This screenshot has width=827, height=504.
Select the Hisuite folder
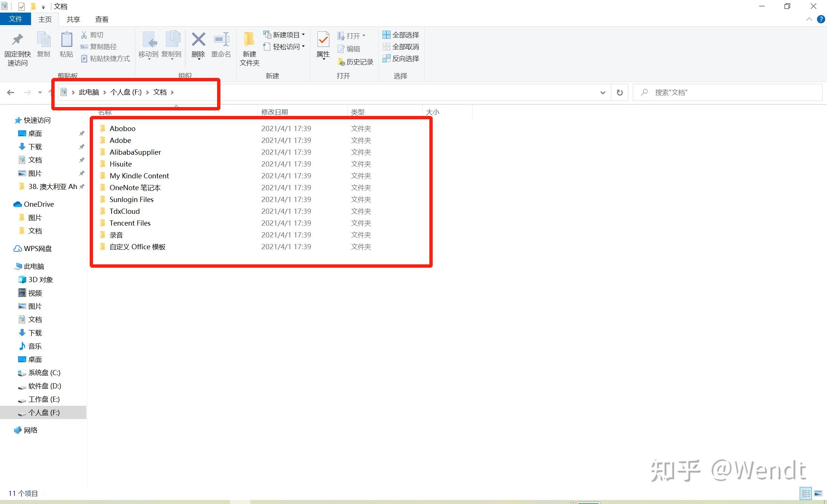point(120,164)
